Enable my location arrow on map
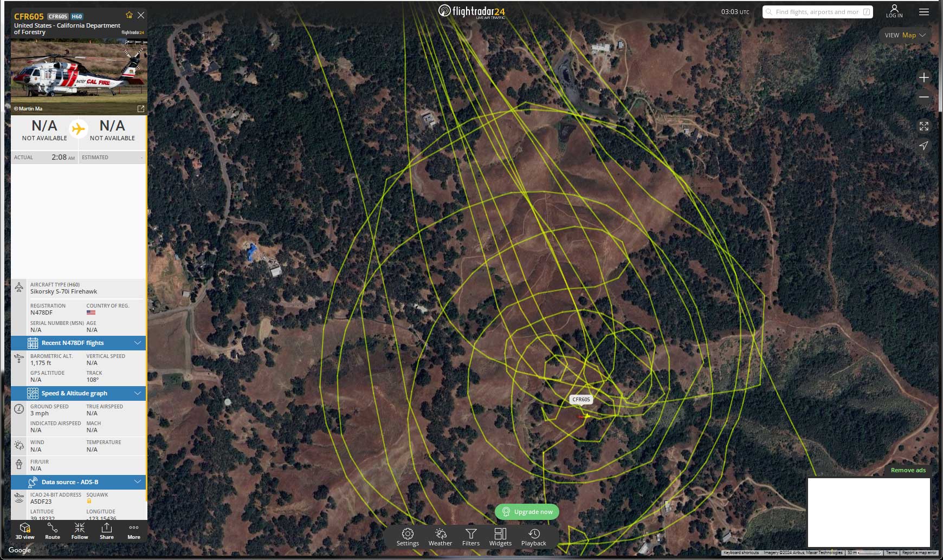 click(924, 146)
